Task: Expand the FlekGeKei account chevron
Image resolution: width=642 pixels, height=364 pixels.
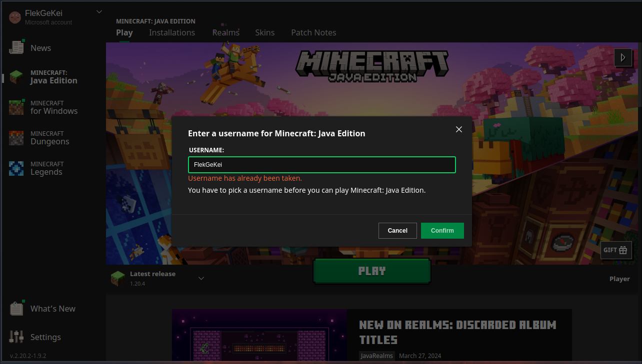Action: click(x=98, y=11)
